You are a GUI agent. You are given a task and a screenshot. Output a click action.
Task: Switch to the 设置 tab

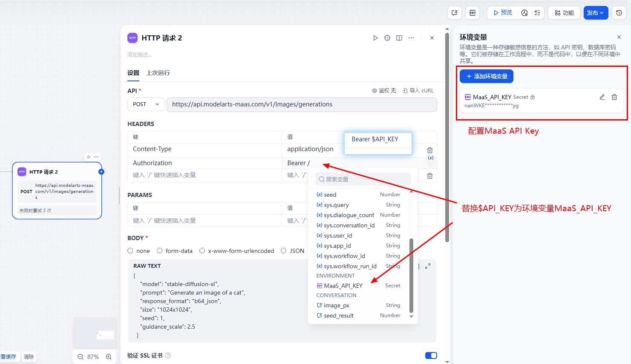click(133, 73)
